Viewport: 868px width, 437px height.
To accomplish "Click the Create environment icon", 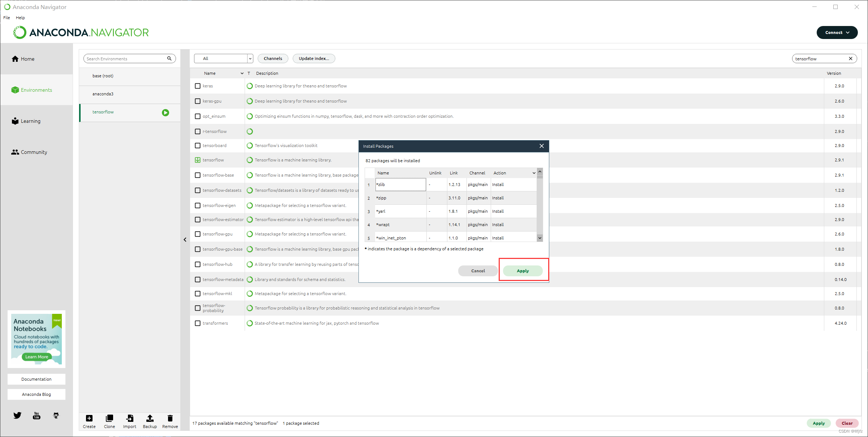I will pos(89,419).
